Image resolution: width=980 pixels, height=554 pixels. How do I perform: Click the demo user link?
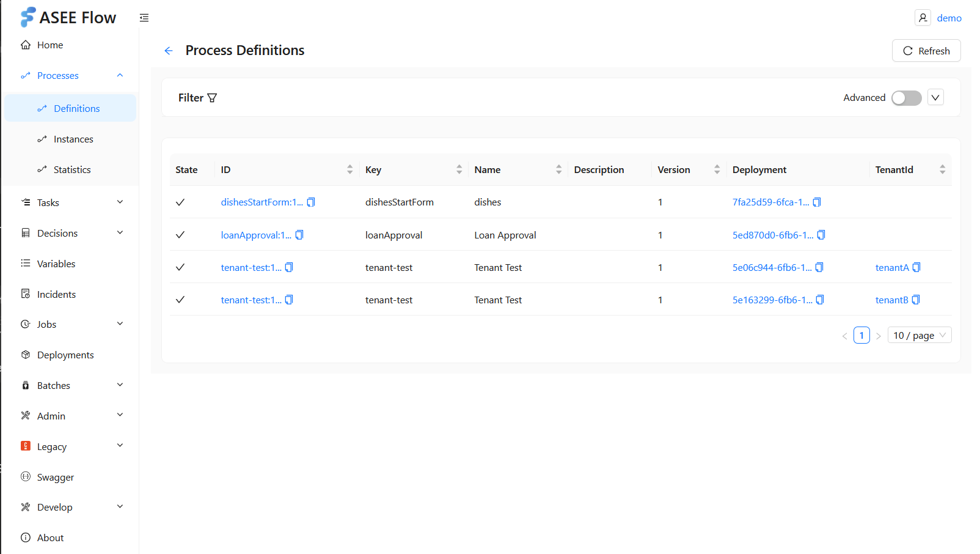coord(949,18)
